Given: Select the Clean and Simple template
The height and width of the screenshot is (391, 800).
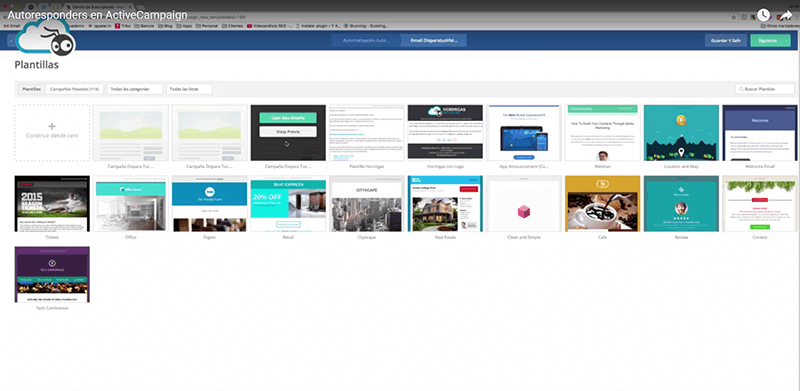Looking at the screenshot, I should pos(524,204).
